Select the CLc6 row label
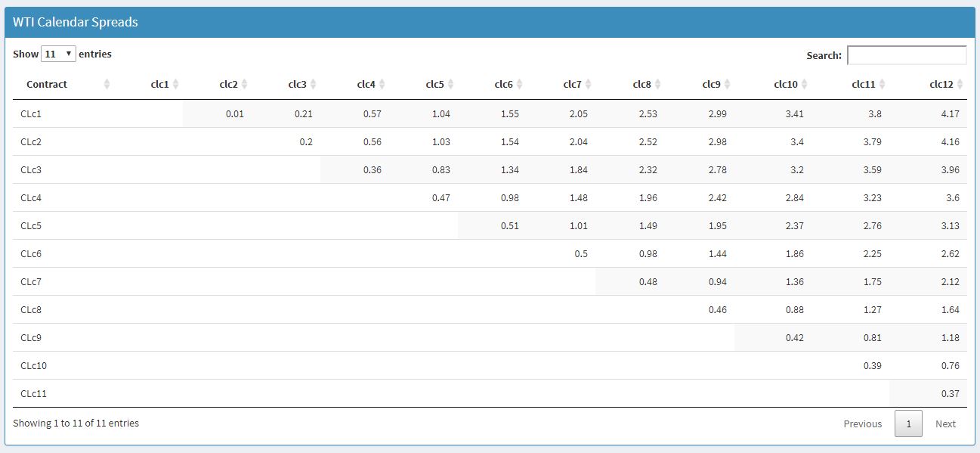Image resolution: width=980 pixels, height=453 pixels. (31, 253)
